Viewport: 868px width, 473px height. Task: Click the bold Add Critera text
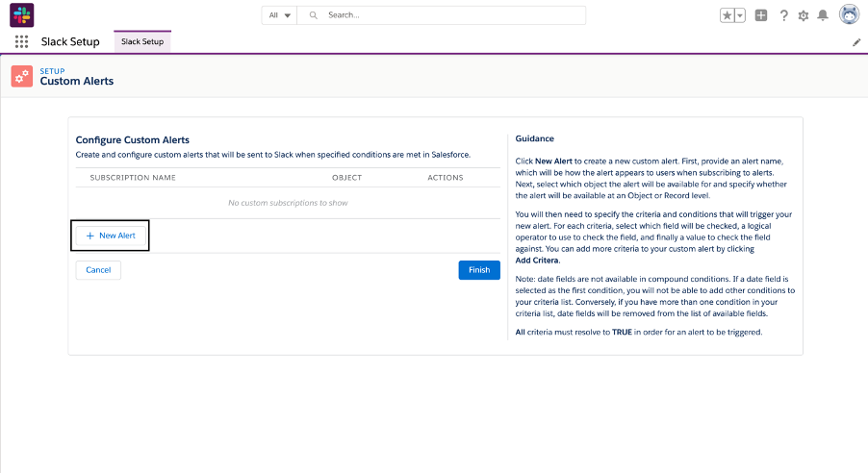click(536, 261)
